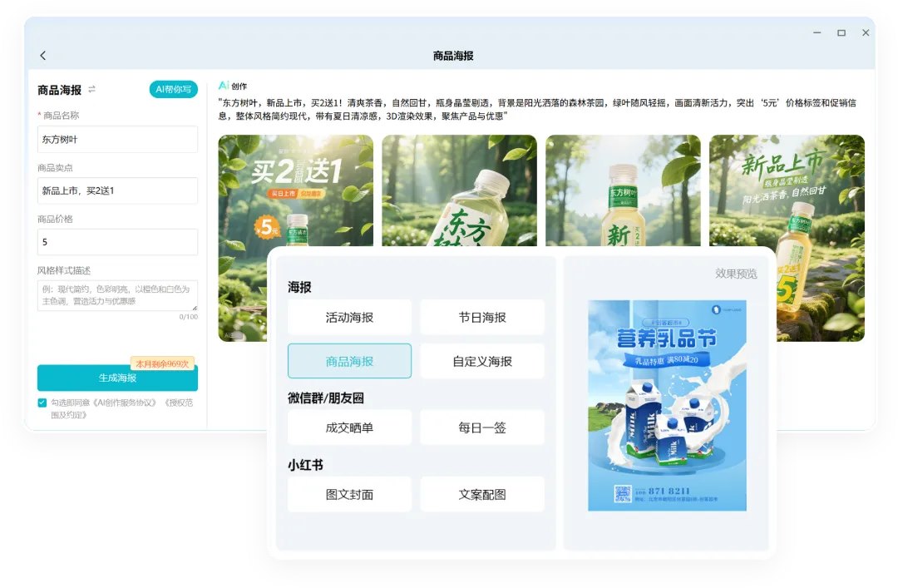Click the 商品名称 field containing 东方树叶
The height and width of the screenshot is (588, 898).
pyautogui.click(x=117, y=139)
